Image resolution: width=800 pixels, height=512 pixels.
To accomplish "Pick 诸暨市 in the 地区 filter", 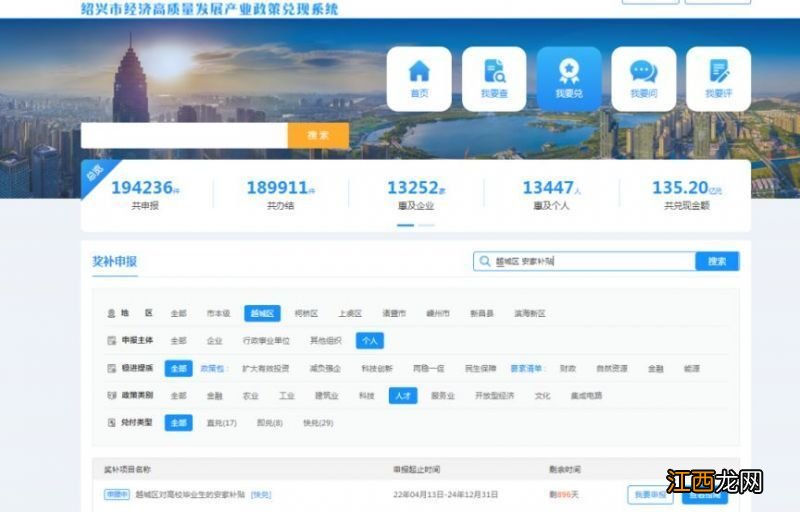I will pyautogui.click(x=394, y=314).
